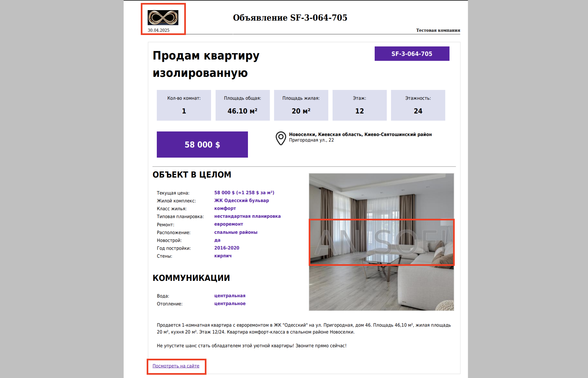Click the 'Тестовая компания' header text

pyautogui.click(x=438, y=30)
